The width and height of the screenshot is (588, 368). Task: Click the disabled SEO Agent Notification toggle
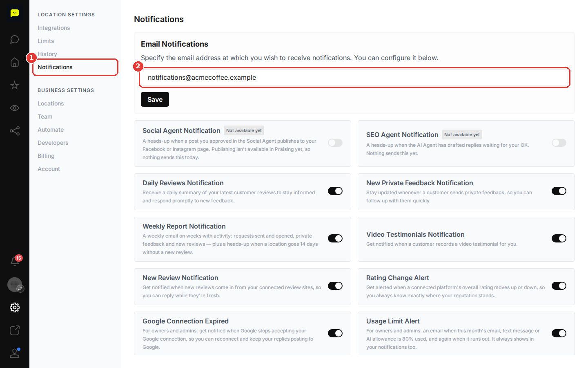[559, 143]
